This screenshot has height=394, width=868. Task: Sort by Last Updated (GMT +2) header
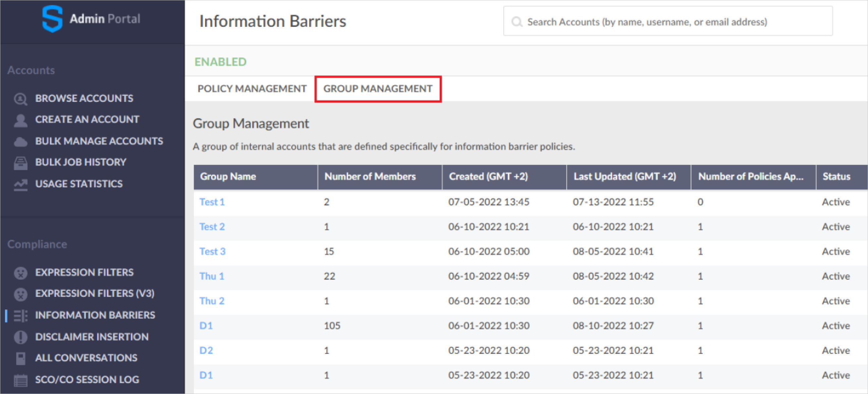(629, 177)
